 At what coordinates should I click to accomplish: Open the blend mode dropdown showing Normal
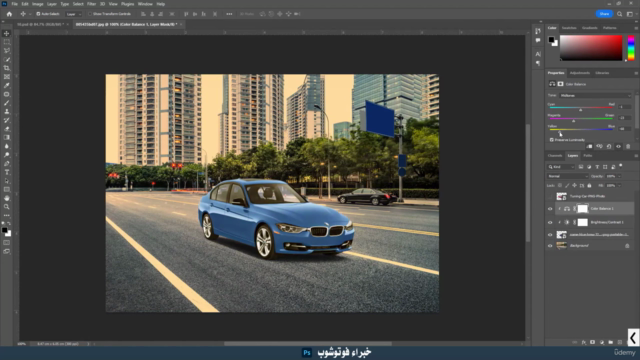567,176
